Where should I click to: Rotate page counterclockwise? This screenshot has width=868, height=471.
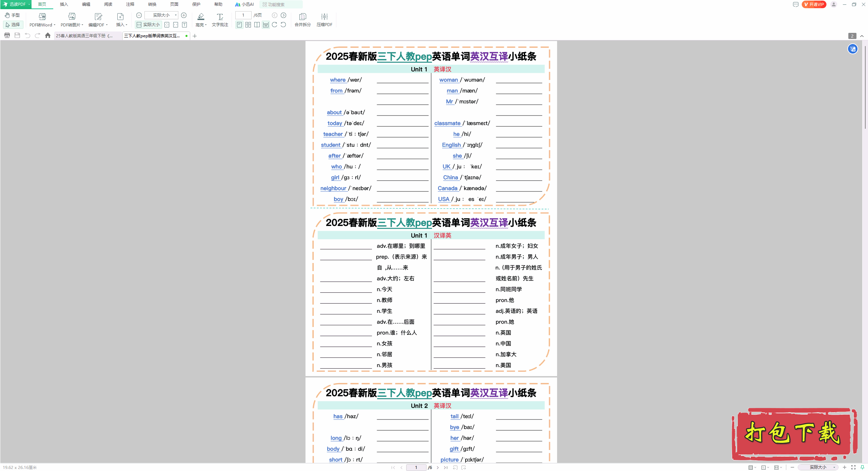point(283,25)
